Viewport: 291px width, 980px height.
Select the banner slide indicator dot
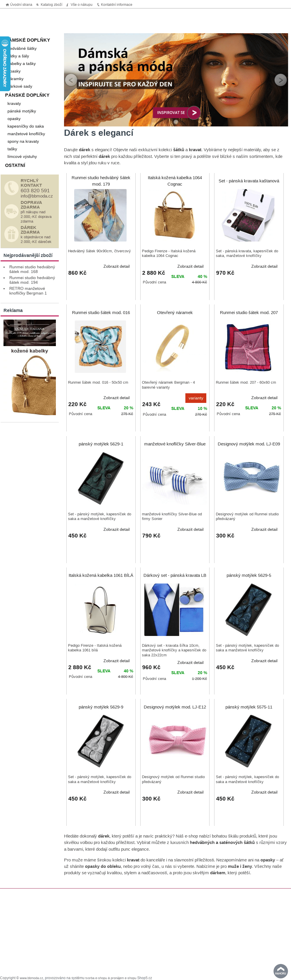pyautogui.click(x=176, y=122)
